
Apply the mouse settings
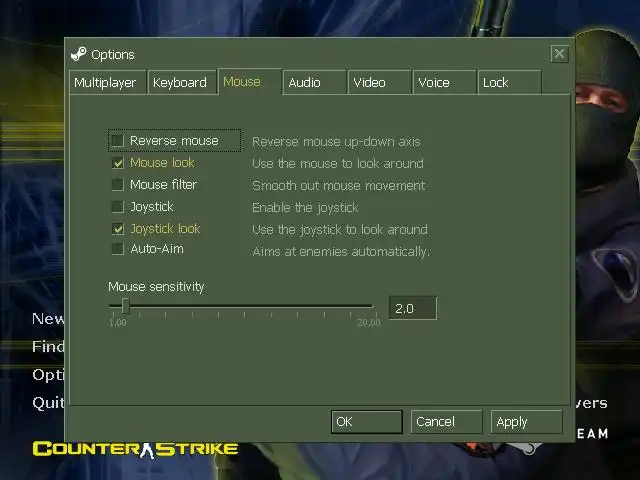(526, 422)
